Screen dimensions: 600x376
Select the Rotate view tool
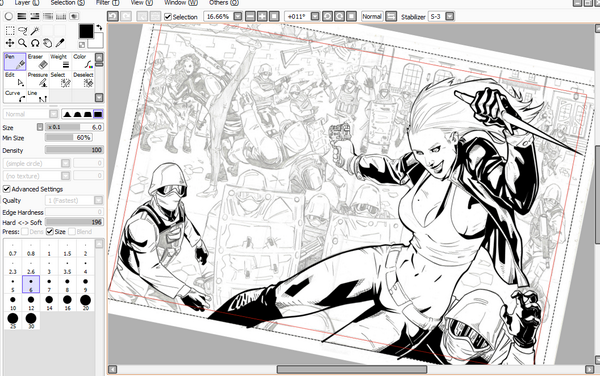[x=35, y=43]
